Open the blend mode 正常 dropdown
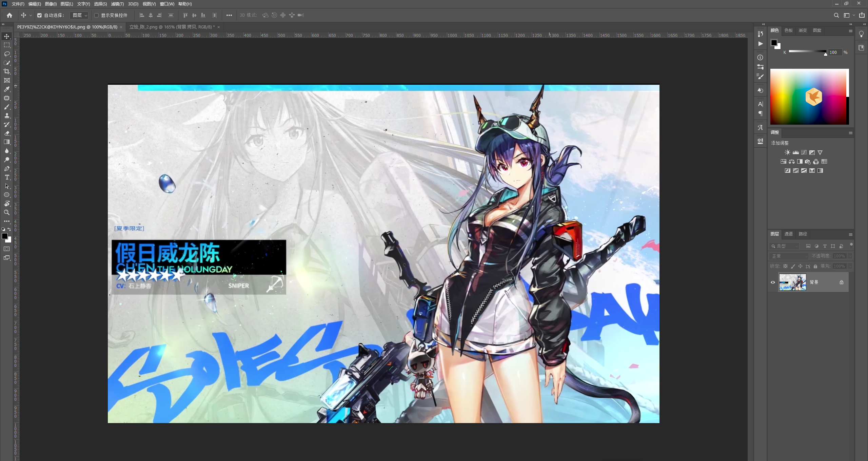 pyautogui.click(x=789, y=256)
